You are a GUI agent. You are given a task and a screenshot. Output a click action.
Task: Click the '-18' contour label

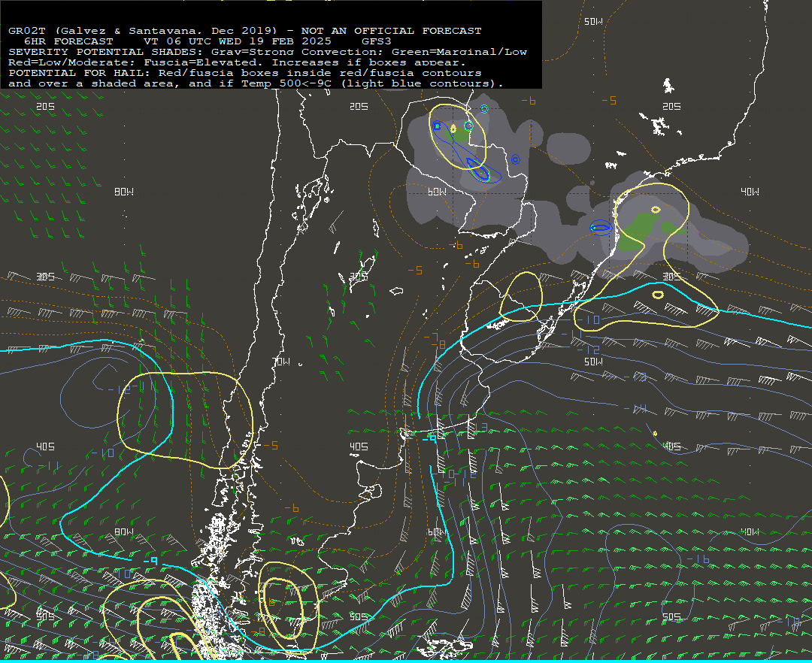tap(788, 622)
